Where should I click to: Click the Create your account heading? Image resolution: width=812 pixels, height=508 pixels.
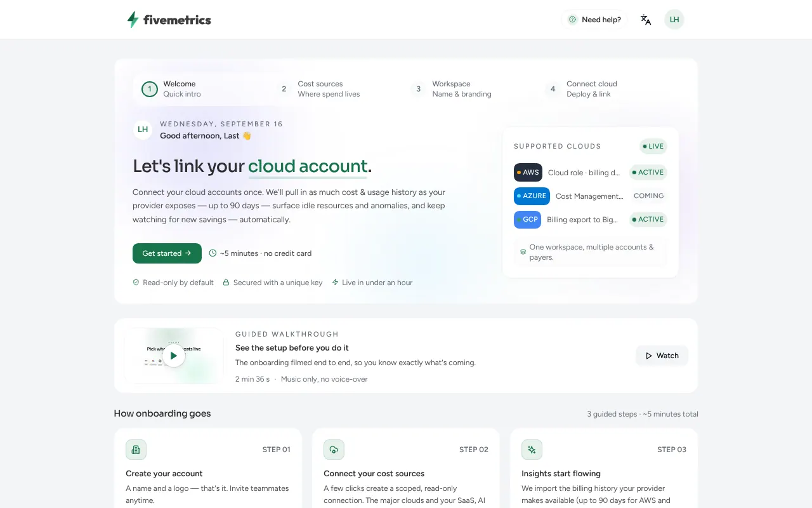(x=164, y=474)
